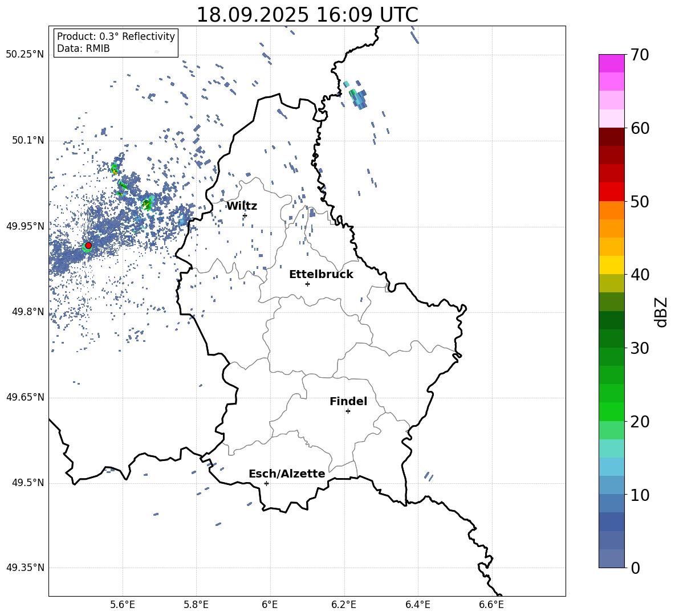Click the Ettelbruck station cross marker

click(307, 284)
